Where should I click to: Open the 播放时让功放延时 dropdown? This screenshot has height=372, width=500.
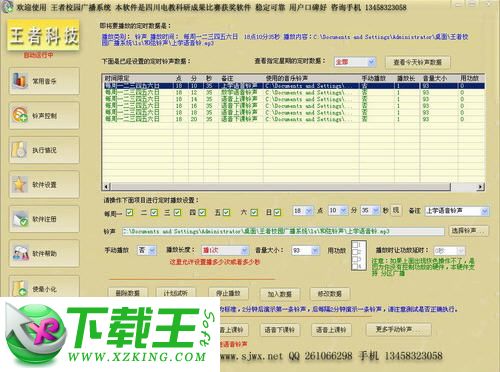coord(460,250)
